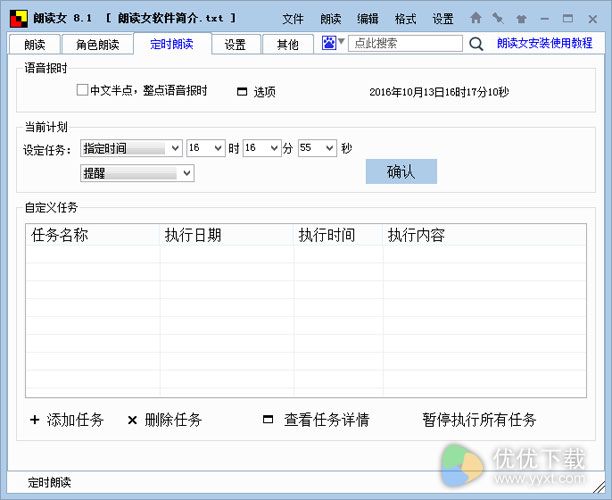Screen dimensions: 612x500
Task: Open the 设置 menu in title bar
Action: point(443,18)
